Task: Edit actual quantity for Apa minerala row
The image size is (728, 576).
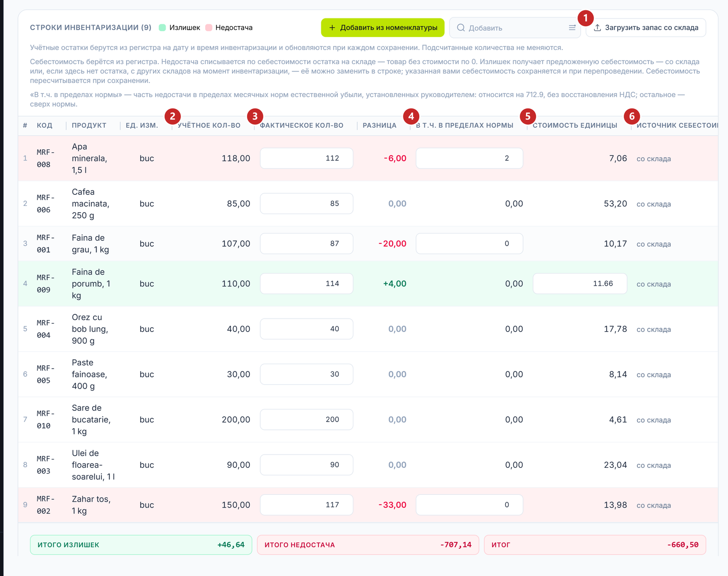Action: coord(306,158)
